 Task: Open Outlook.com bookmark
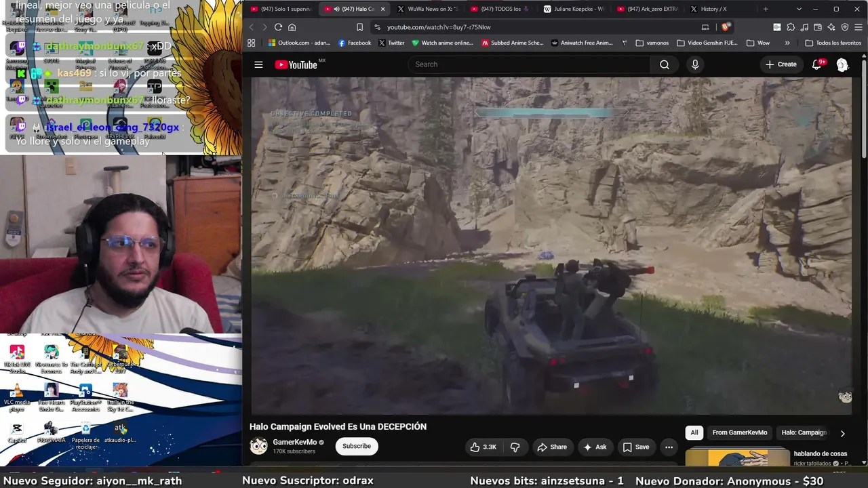pyautogui.click(x=298, y=43)
